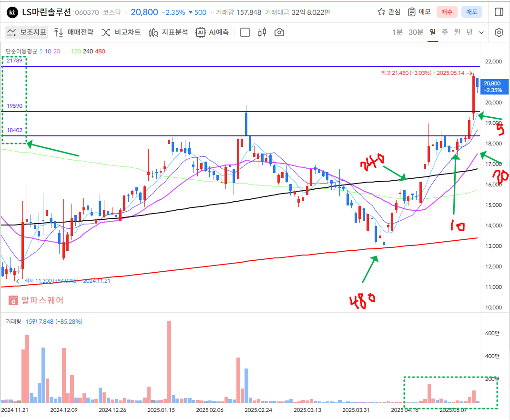
Task: Change chart type with the candlestick icon
Action: point(262,32)
